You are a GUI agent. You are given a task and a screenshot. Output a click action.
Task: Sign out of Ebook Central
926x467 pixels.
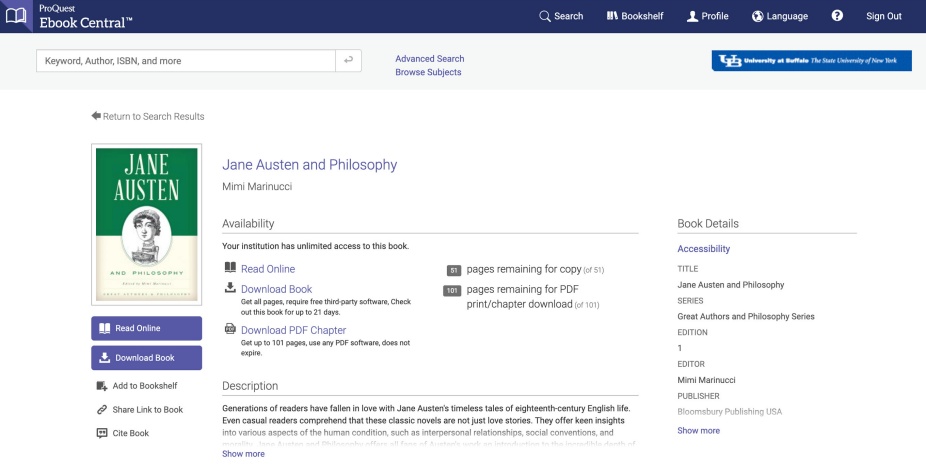883,16
